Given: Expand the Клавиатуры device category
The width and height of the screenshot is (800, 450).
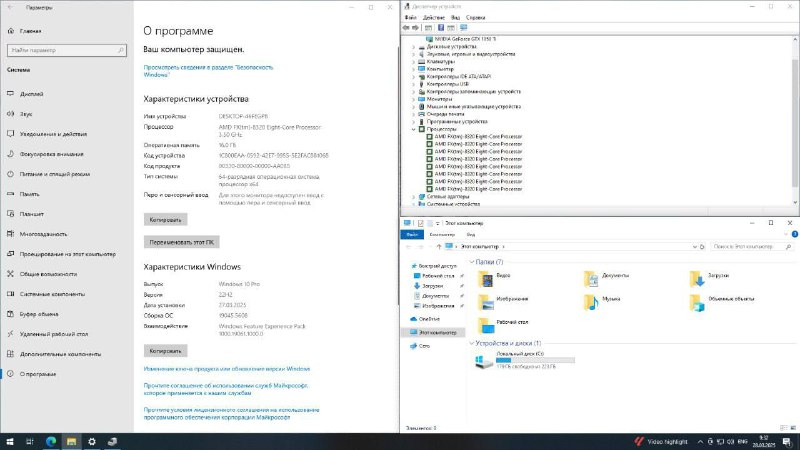Looking at the screenshot, I should (414, 61).
